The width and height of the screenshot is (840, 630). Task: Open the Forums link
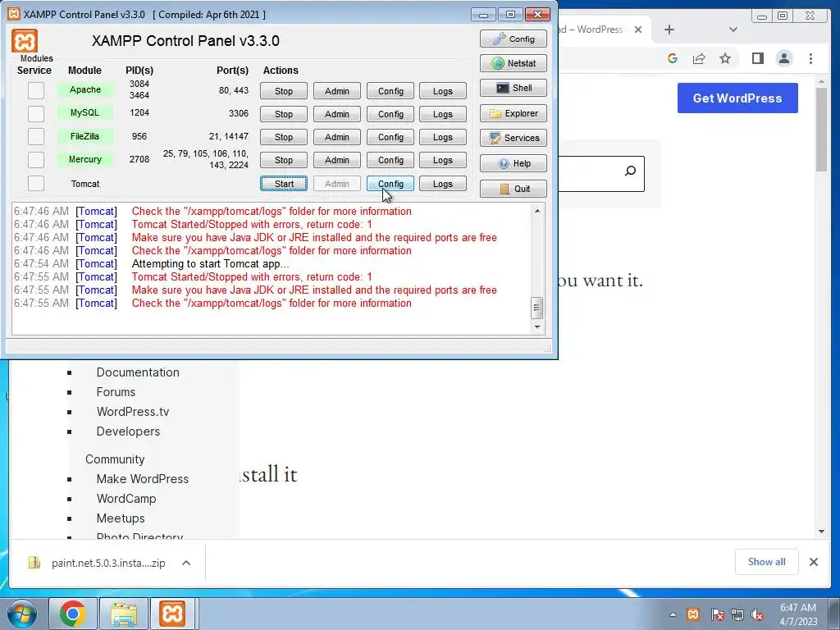(x=116, y=392)
